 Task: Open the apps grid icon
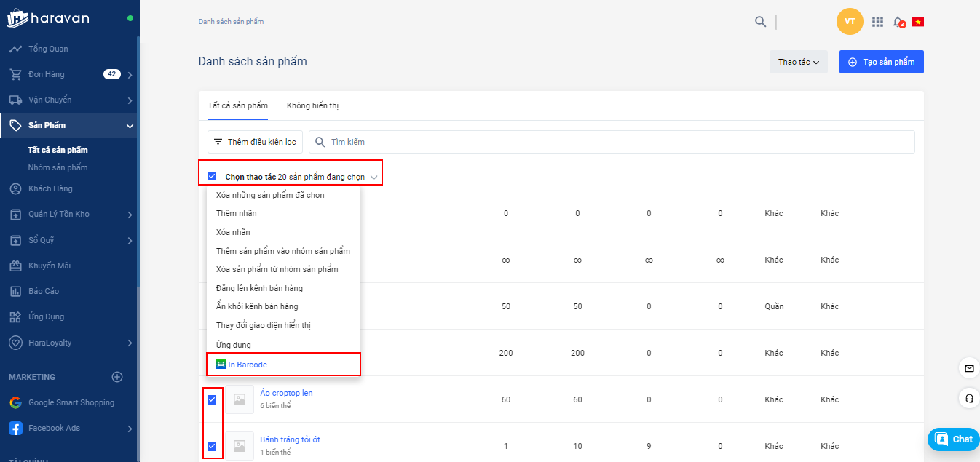click(x=877, y=22)
